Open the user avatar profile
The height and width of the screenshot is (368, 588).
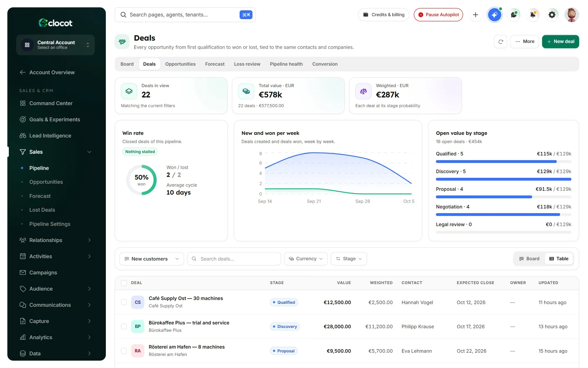click(x=572, y=15)
